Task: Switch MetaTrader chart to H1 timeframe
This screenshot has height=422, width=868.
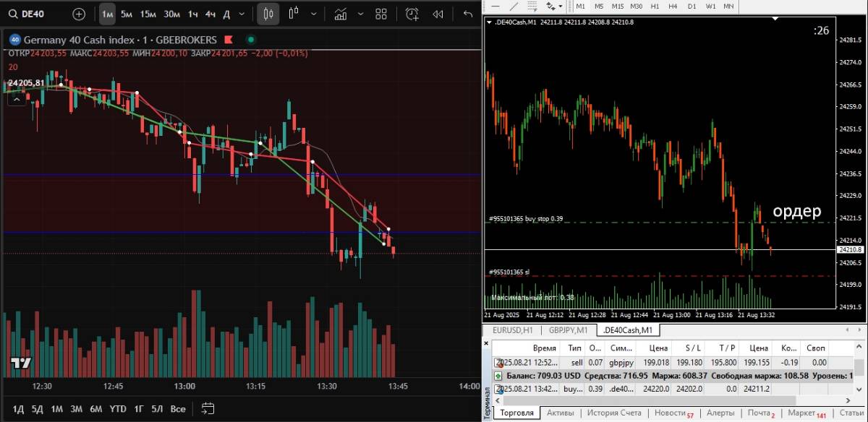Action: [655, 6]
